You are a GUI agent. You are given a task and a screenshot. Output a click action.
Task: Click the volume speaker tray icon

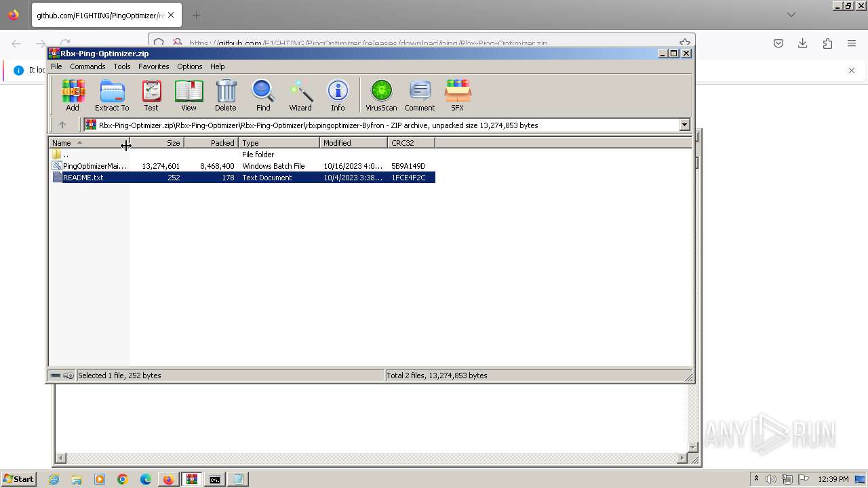771,479
